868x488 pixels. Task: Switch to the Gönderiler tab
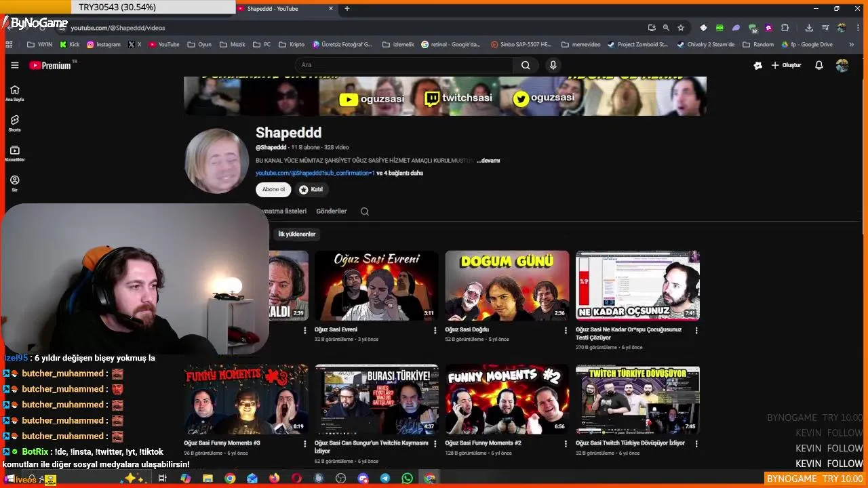331,211
